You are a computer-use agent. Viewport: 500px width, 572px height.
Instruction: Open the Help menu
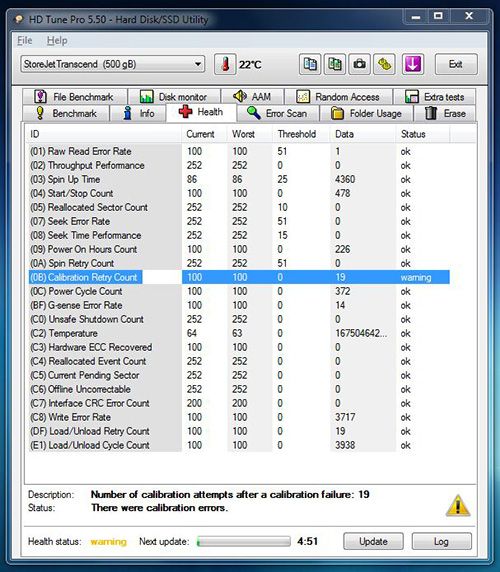pyautogui.click(x=57, y=40)
